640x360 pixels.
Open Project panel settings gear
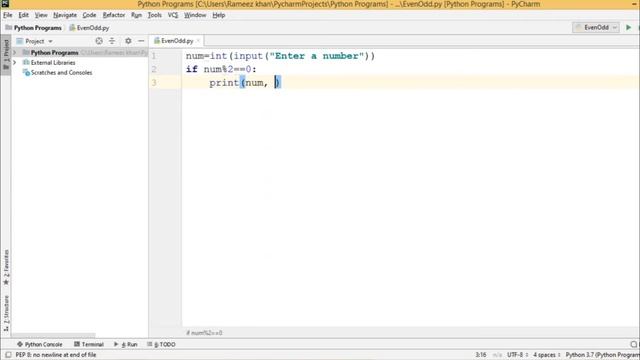tap(128, 41)
